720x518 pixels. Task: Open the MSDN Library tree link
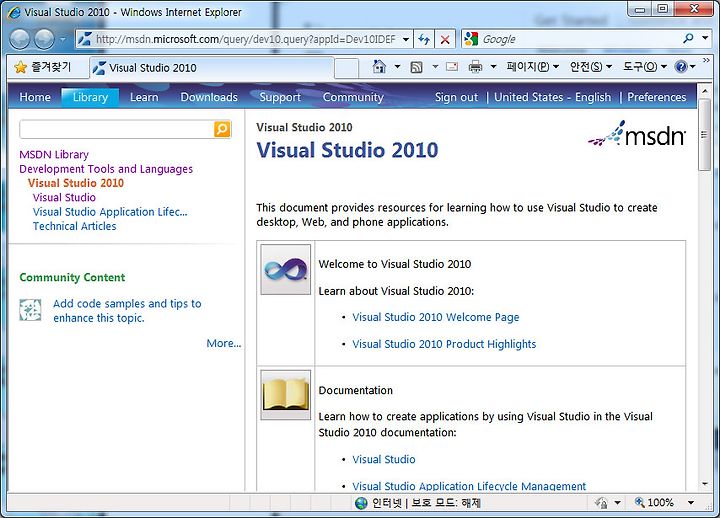tap(54, 155)
